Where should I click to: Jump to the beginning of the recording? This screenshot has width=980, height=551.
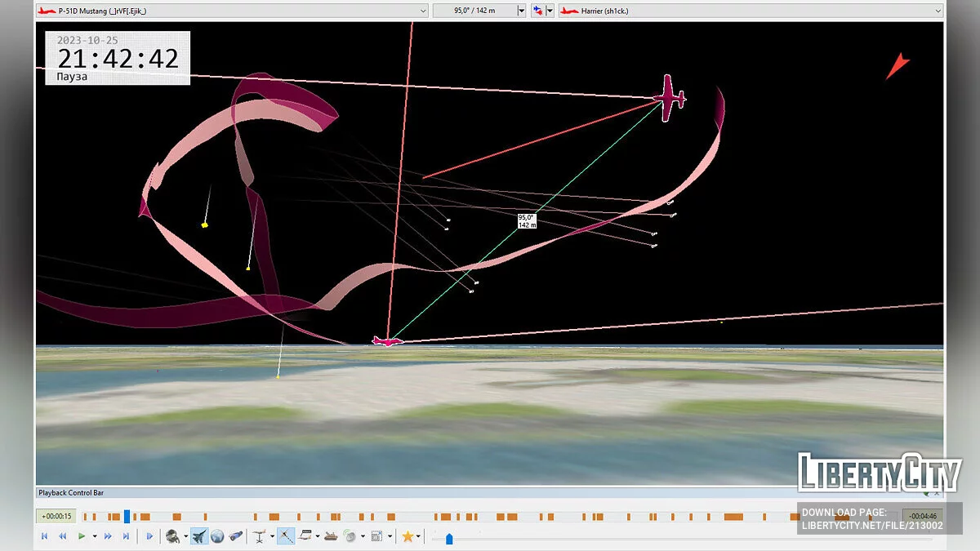[x=44, y=536]
